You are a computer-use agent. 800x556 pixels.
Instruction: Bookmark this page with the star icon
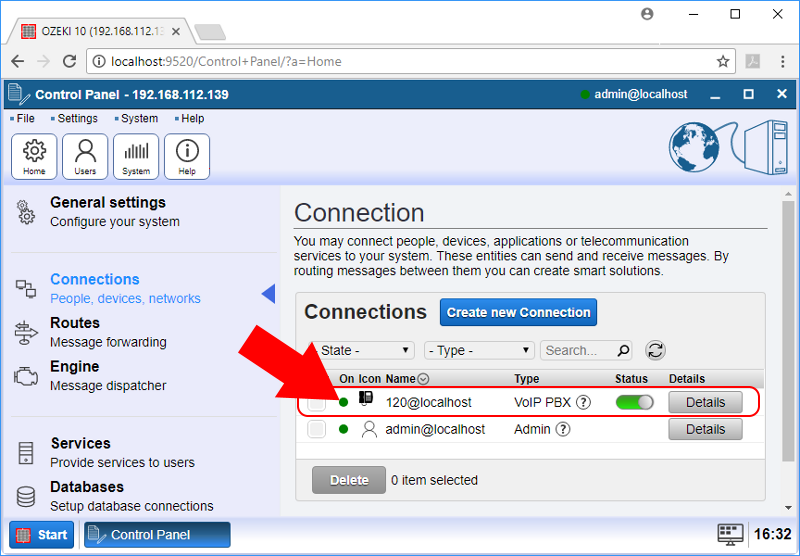(x=722, y=62)
